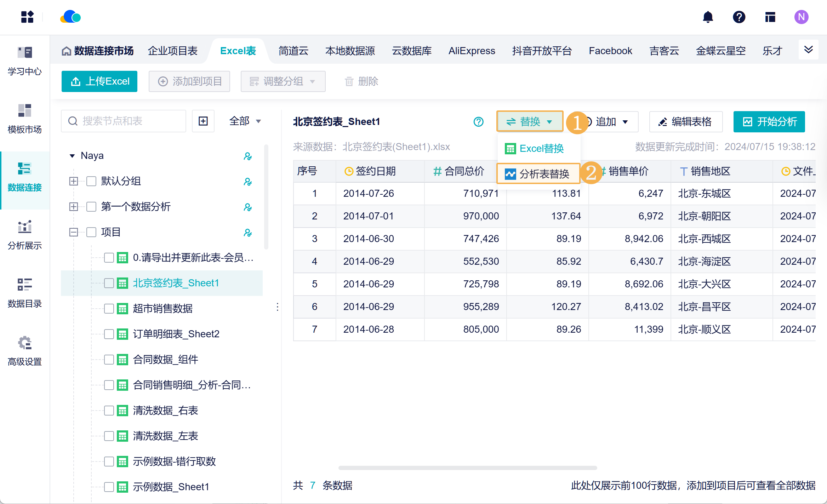The image size is (827, 504).
Task: Select 分析表替换 from the menu
Action: point(538,174)
